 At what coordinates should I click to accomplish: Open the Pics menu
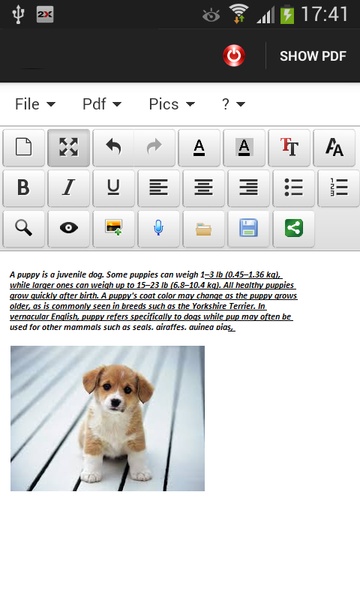point(172,104)
